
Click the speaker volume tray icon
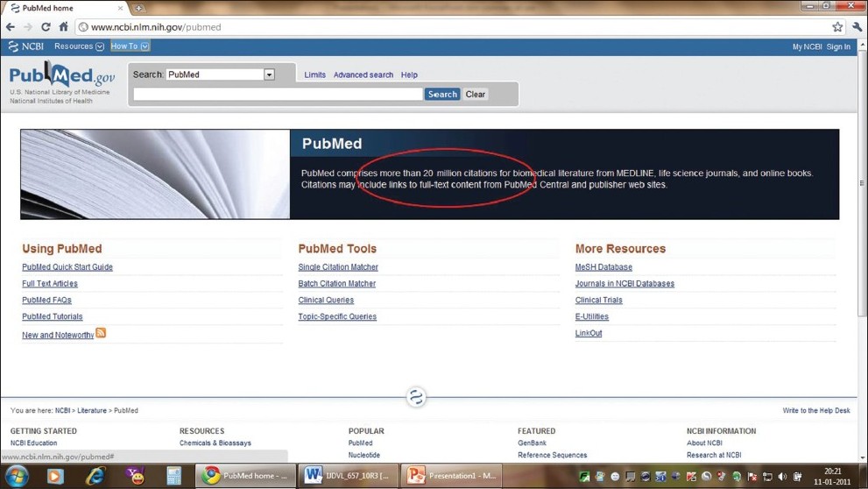[782, 476]
